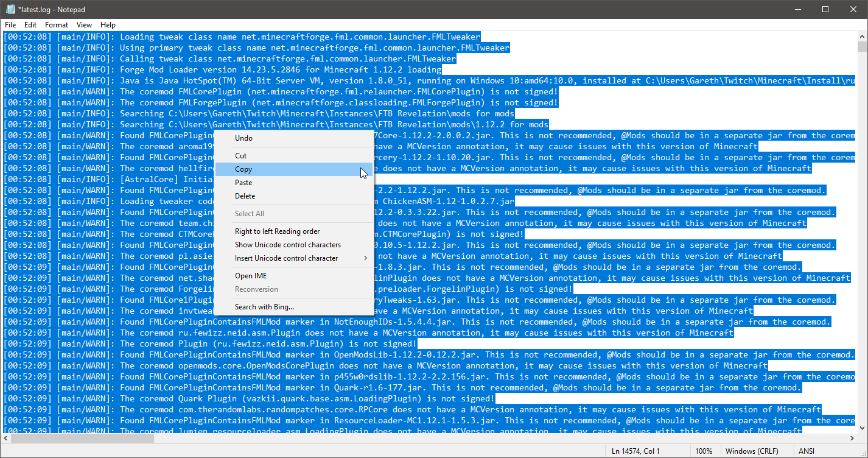Choose Paste in the context menu
Image resolution: width=868 pixels, height=458 pixels.
point(294,183)
